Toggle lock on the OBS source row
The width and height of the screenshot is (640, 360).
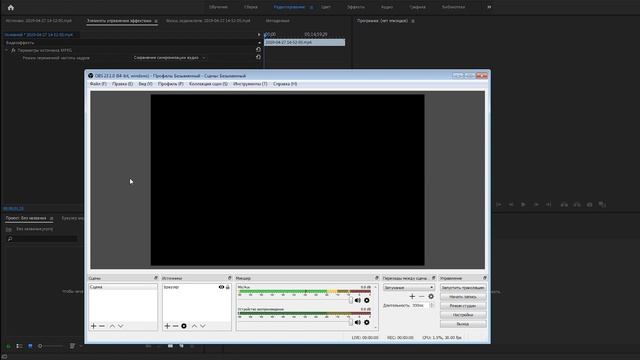pyautogui.click(x=228, y=287)
